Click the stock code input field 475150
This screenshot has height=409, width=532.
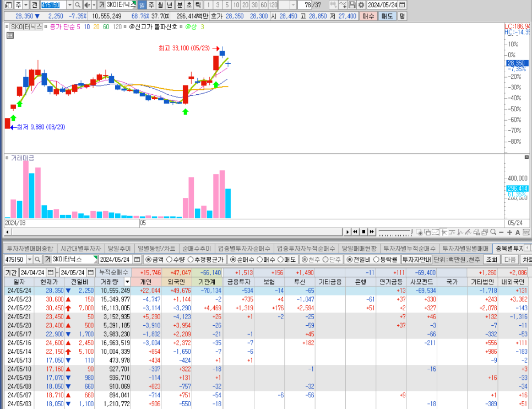point(53,5)
